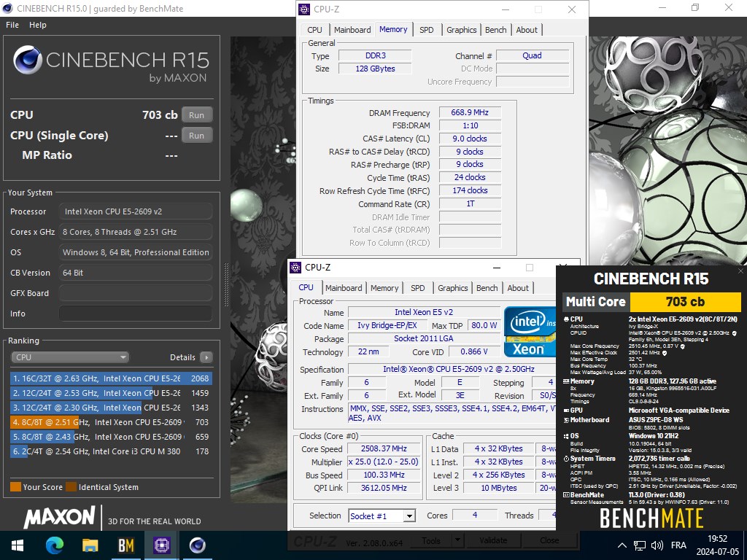
Task: Open network status tray icon
Action: coord(639,545)
